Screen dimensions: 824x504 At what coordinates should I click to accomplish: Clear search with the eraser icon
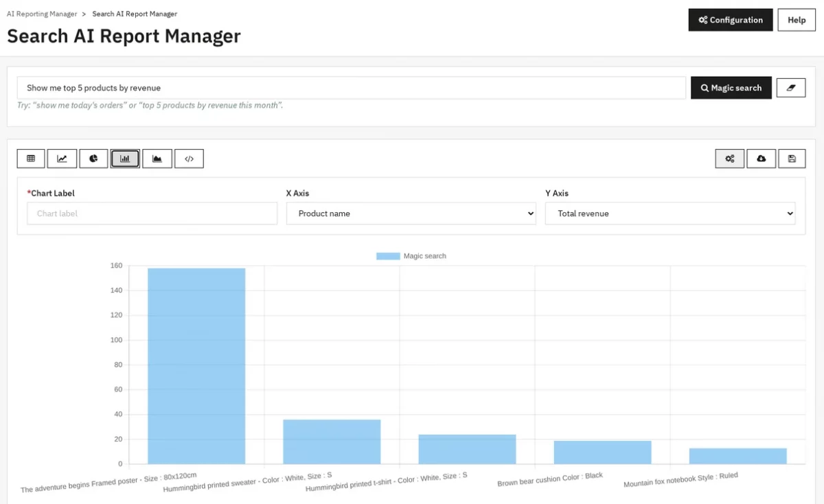[x=791, y=88]
